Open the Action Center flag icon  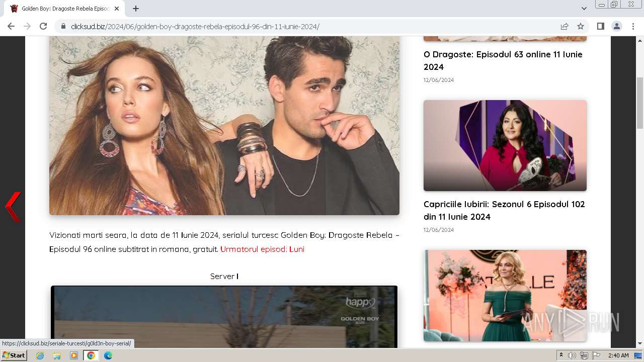596,355
